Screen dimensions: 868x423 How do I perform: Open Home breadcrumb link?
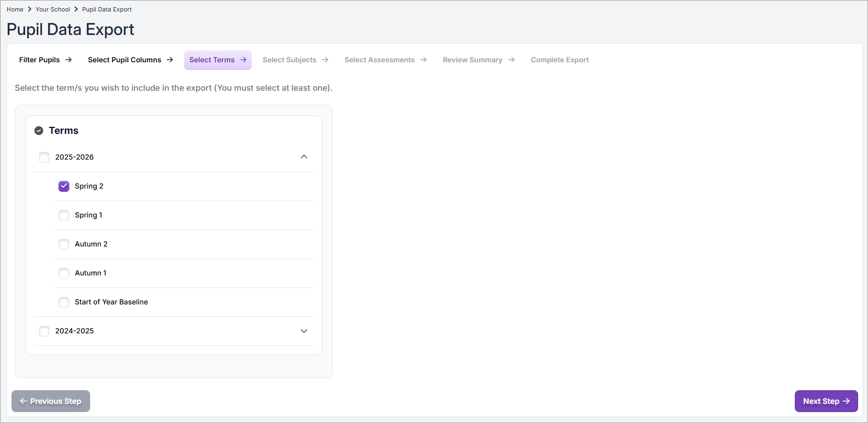point(15,9)
